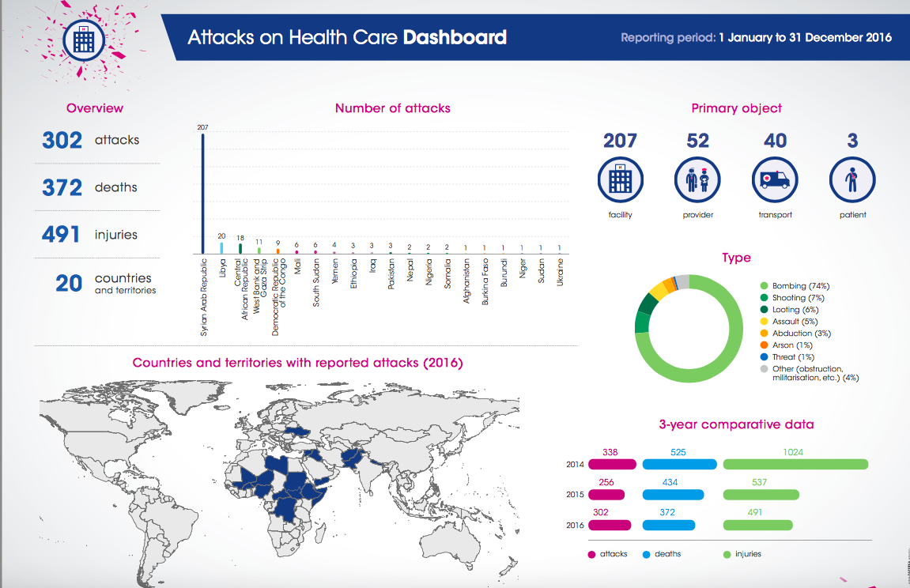This screenshot has width=910, height=588.
Task: Click the Syrian Arab Republic bar
Action: [x=203, y=194]
